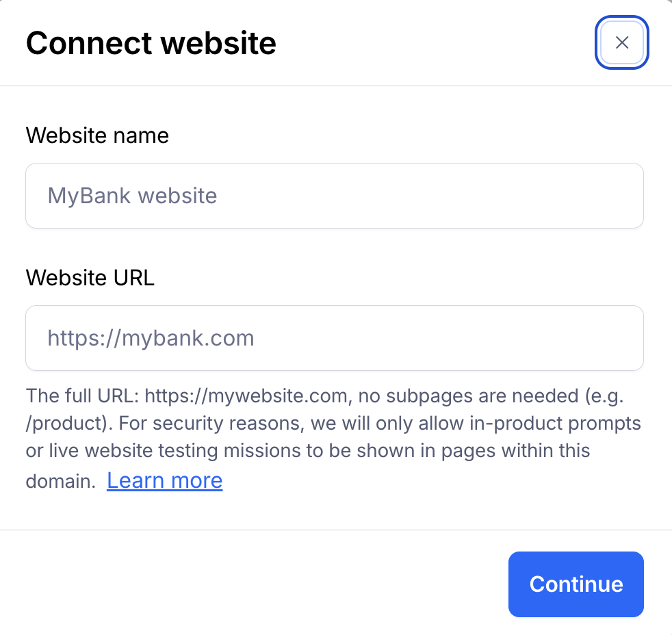Click the "https://mybank.com" placeholder text

[x=151, y=338]
